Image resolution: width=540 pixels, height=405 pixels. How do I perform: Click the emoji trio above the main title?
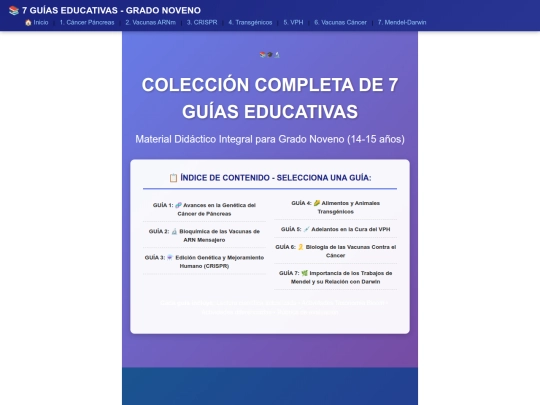point(270,55)
